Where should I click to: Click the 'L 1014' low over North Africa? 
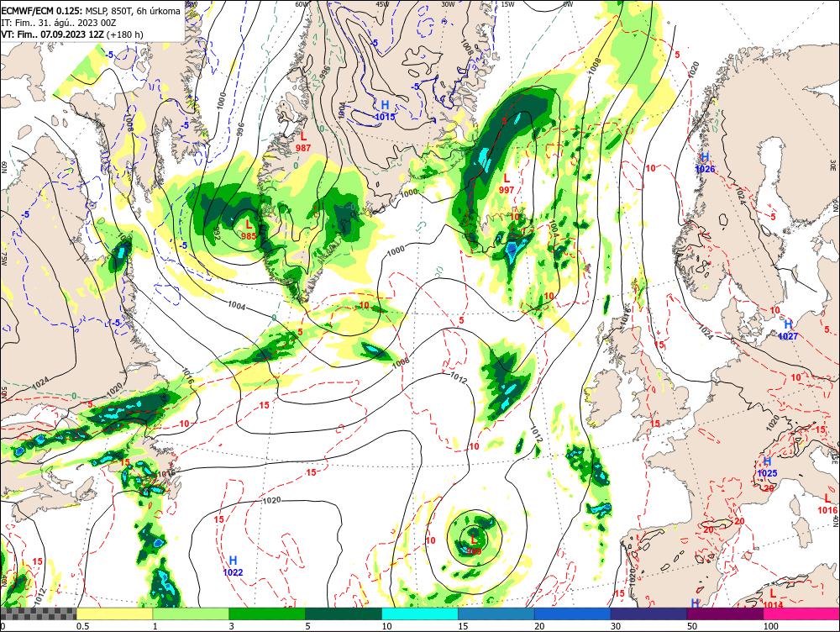[x=773, y=598]
